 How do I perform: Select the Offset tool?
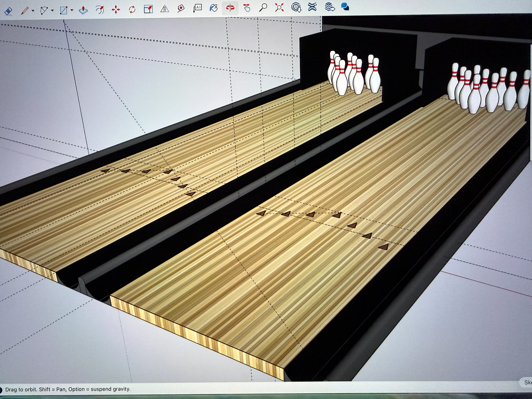(100, 10)
